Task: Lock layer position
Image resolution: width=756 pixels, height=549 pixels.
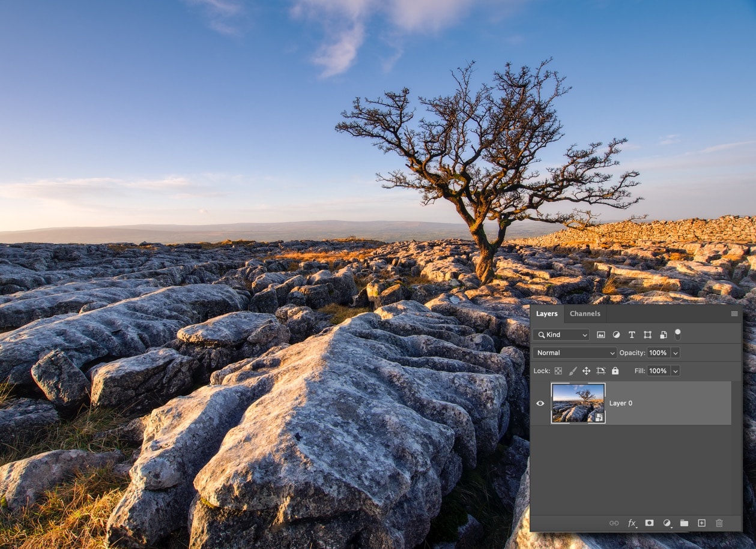Action: pyautogui.click(x=586, y=371)
